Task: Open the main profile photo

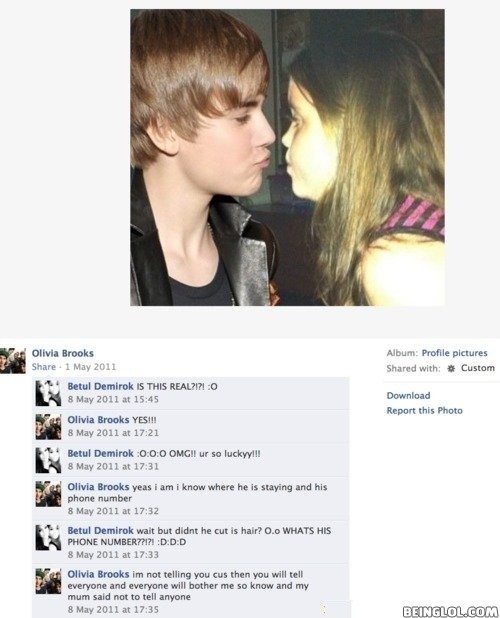Action: [287, 158]
